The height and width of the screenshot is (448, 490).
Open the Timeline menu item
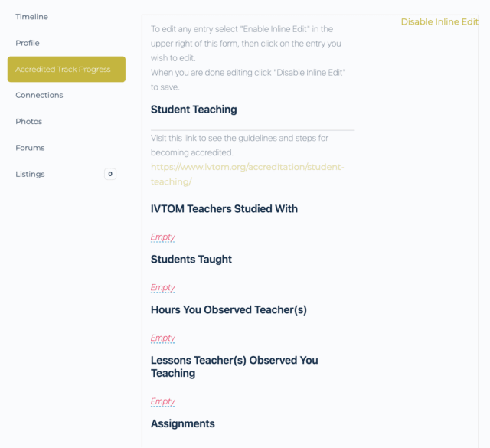pos(31,17)
